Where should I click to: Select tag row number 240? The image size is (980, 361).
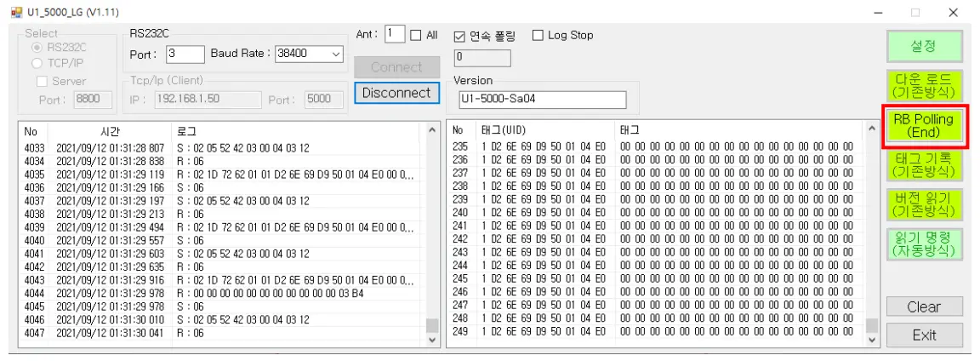pyautogui.click(x=657, y=212)
